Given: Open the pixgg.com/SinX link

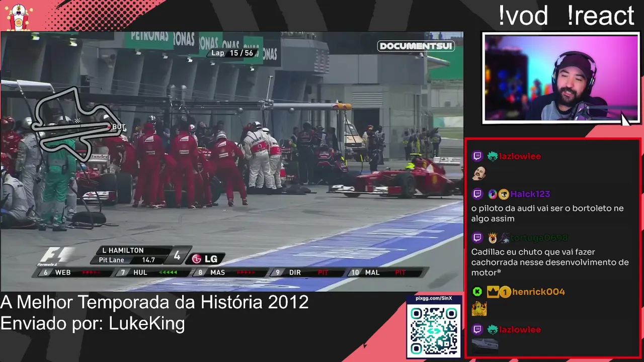Looking at the screenshot, I should click(434, 298).
